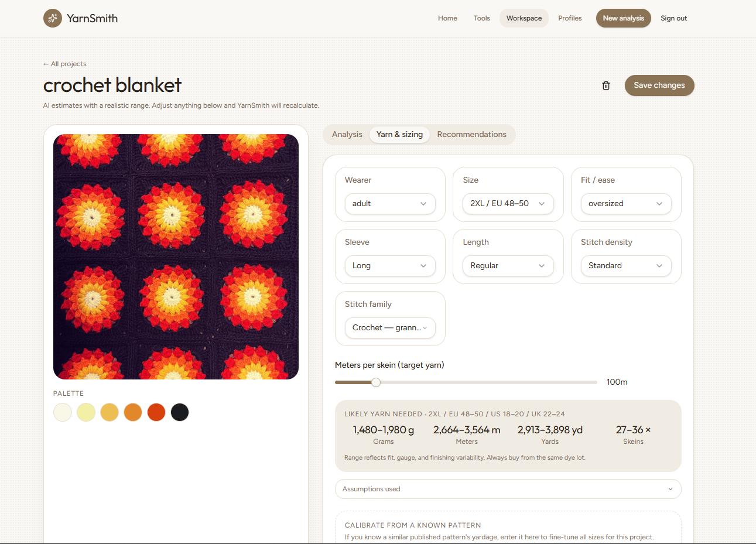Expand the Assumptions used section
The image size is (756, 544).
point(508,489)
